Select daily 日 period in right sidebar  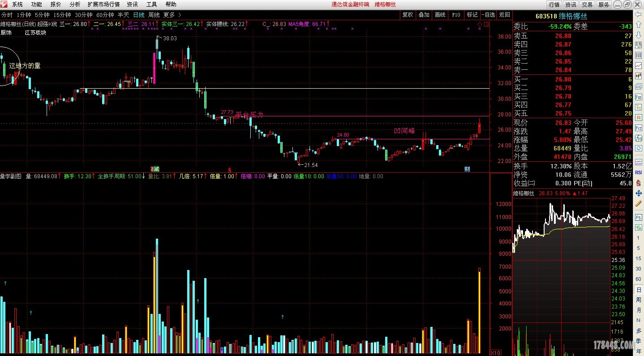(x=638, y=290)
